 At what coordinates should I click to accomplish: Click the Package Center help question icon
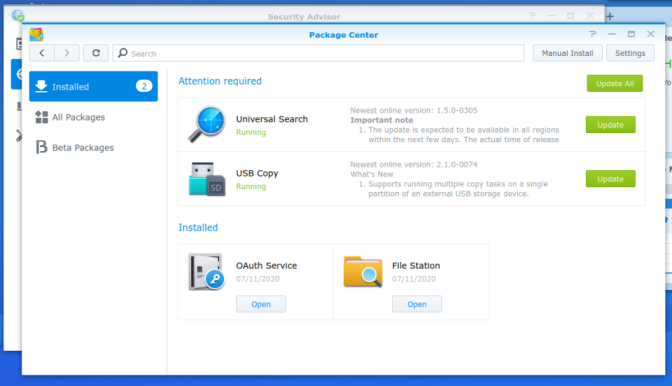(592, 34)
